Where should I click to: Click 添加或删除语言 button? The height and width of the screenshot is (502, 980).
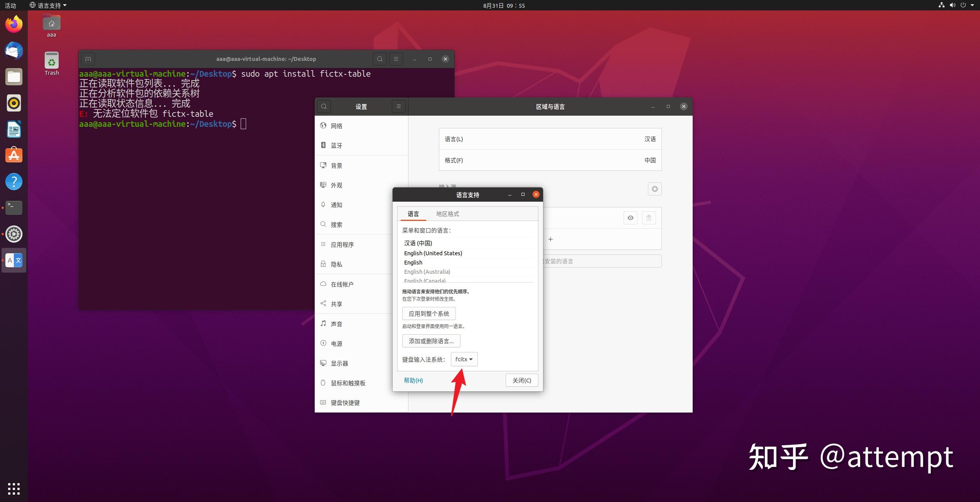pyautogui.click(x=430, y=341)
